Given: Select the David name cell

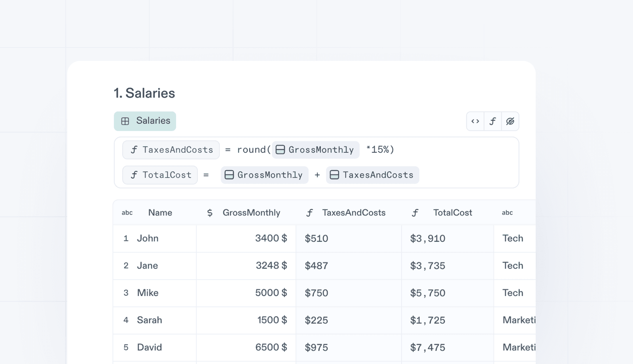Looking at the screenshot, I should click(155, 348).
